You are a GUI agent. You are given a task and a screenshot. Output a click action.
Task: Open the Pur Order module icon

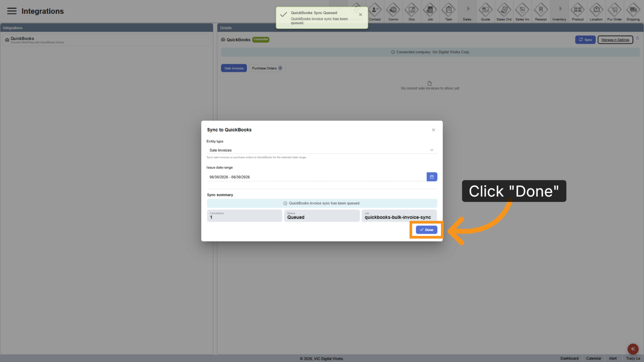tap(614, 12)
